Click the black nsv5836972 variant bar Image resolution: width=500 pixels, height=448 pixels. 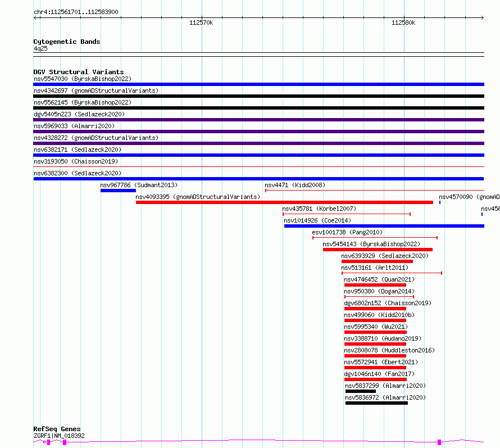click(376, 403)
